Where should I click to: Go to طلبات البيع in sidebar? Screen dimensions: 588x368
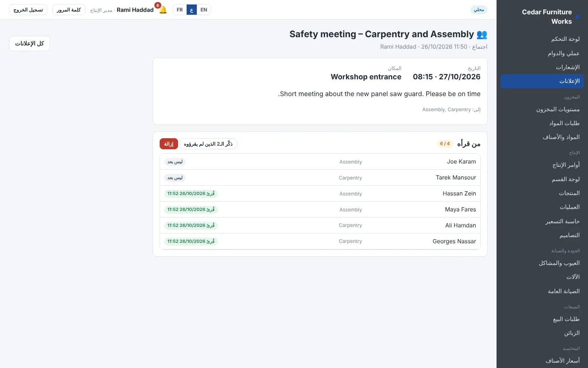coord(542,319)
